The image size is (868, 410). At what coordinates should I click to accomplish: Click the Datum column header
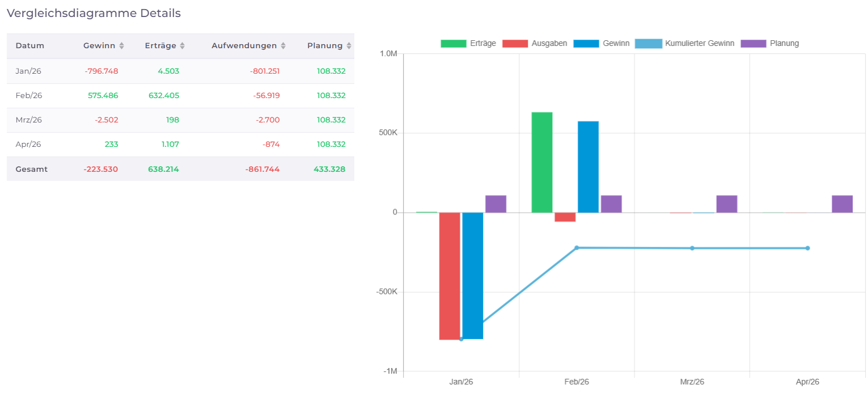[x=30, y=46]
